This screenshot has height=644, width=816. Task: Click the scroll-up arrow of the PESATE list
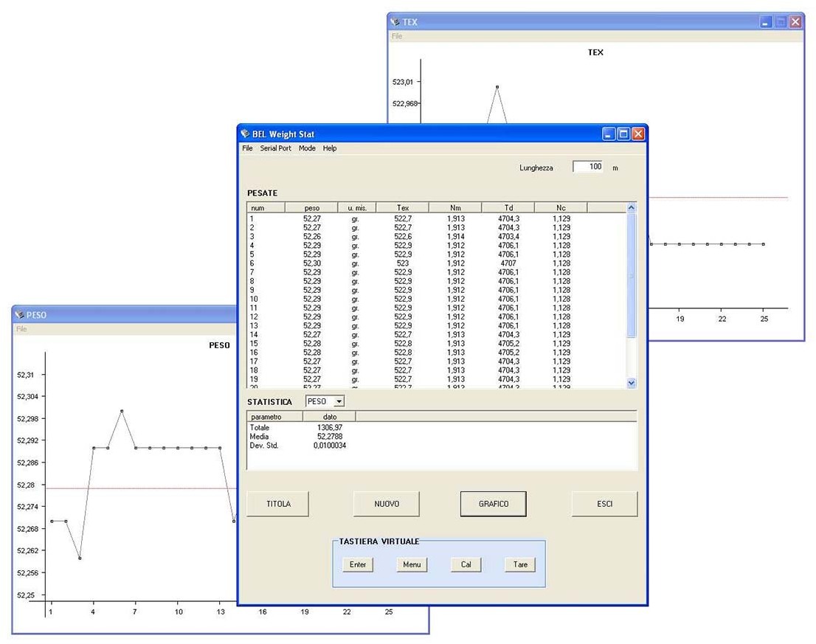point(632,207)
